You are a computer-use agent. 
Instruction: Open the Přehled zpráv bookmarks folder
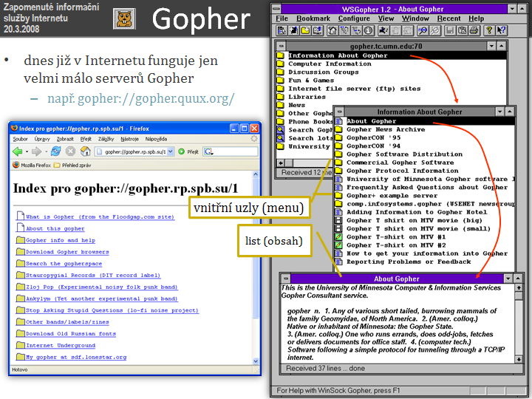point(72,166)
